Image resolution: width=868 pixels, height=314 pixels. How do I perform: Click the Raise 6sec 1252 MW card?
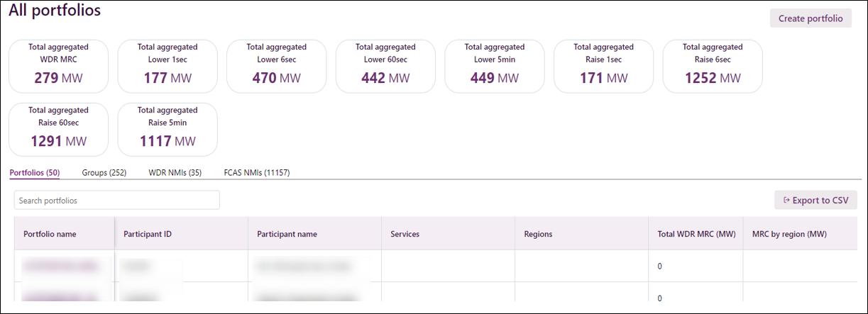click(x=713, y=66)
